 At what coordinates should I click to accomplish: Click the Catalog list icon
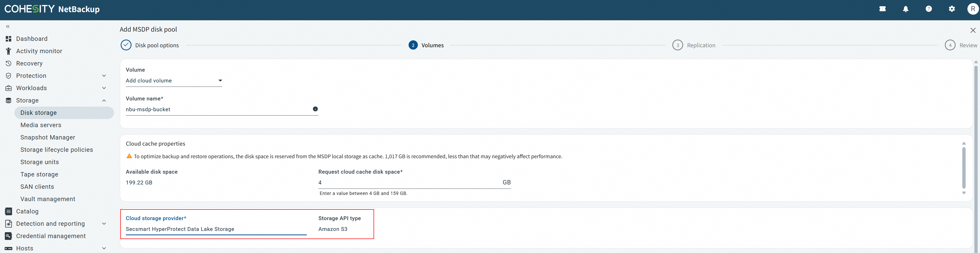point(8,212)
